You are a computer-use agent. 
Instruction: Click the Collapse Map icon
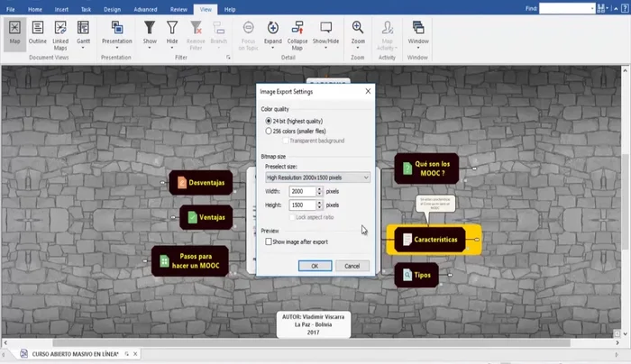pos(298,29)
